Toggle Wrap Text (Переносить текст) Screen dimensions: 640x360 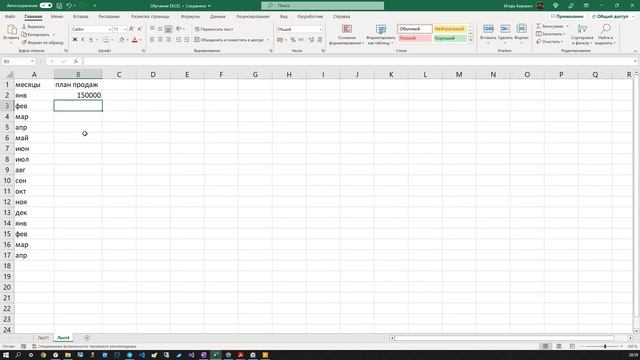click(214, 29)
